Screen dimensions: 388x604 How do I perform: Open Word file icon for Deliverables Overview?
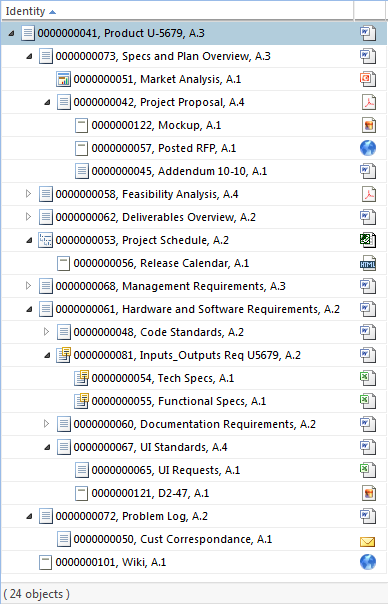368,217
